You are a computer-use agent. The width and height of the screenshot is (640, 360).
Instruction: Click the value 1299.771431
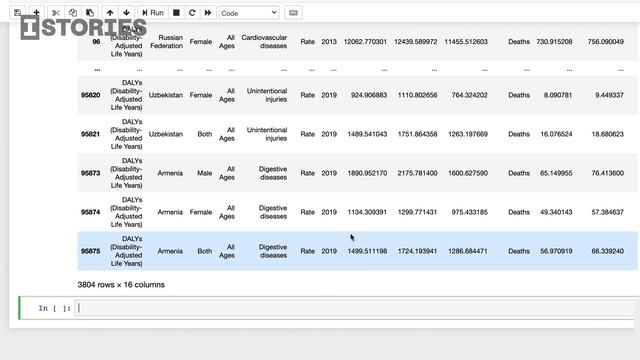pyautogui.click(x=418, y=212)
